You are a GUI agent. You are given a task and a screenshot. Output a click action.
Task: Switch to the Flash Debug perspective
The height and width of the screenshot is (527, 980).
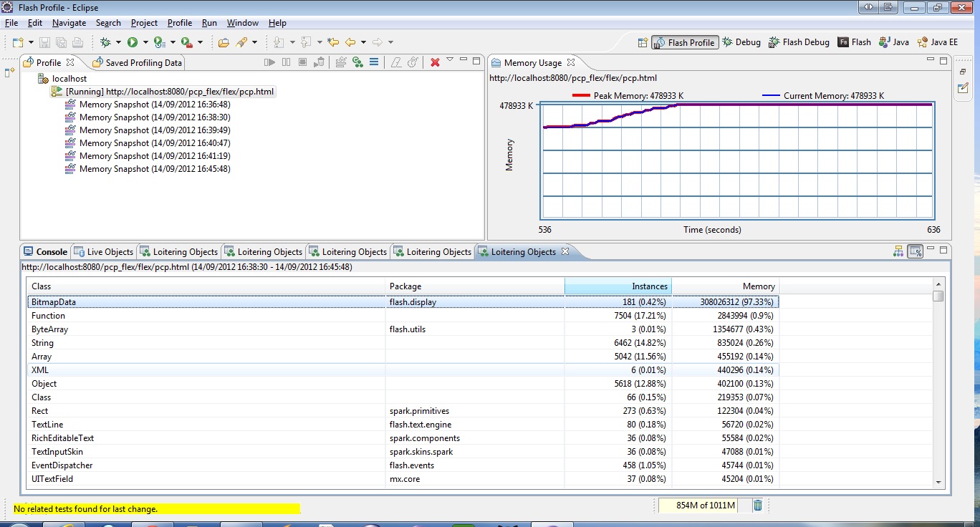pyautogui.click(x=799, y=42)
